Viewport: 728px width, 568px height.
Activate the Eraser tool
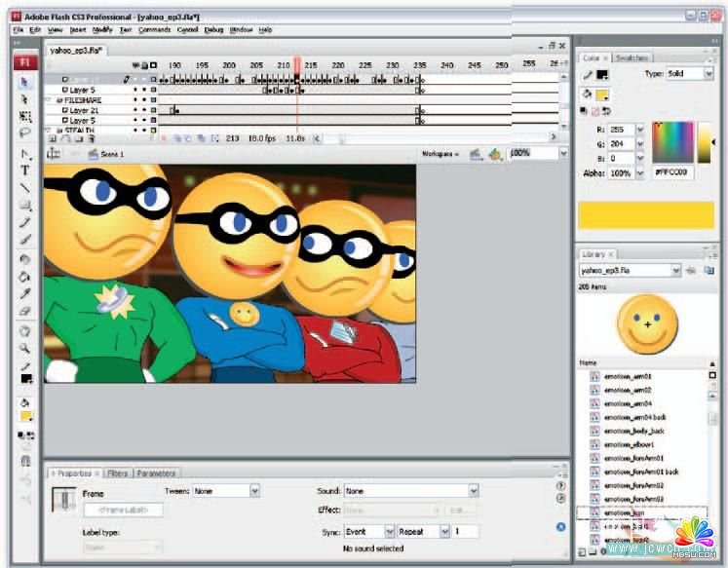click(x=25, y=311)
